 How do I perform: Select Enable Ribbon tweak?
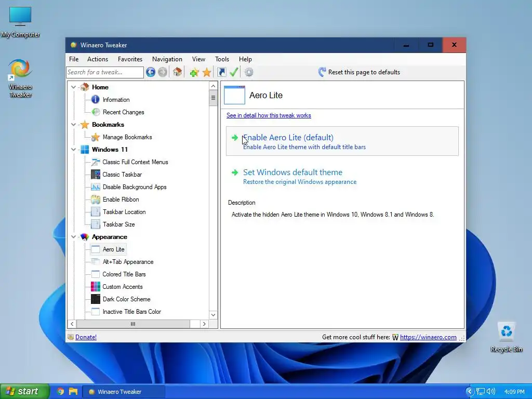121,199
